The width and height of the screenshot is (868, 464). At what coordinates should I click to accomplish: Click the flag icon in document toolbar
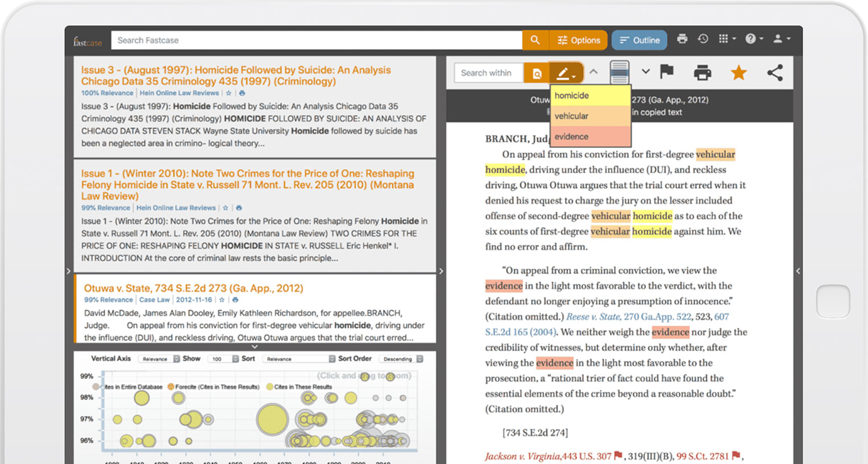coord(667,72)
